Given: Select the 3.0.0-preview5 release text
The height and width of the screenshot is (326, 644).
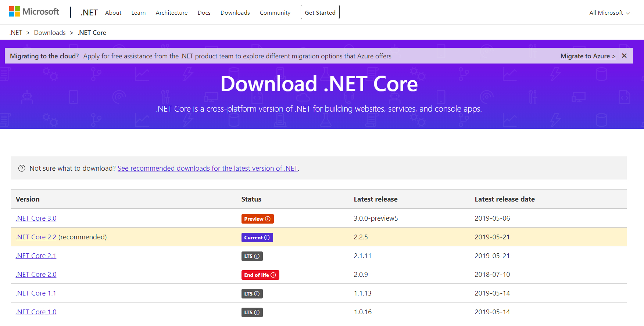Looking at the screenshot, I should click(x=376, y=218).
